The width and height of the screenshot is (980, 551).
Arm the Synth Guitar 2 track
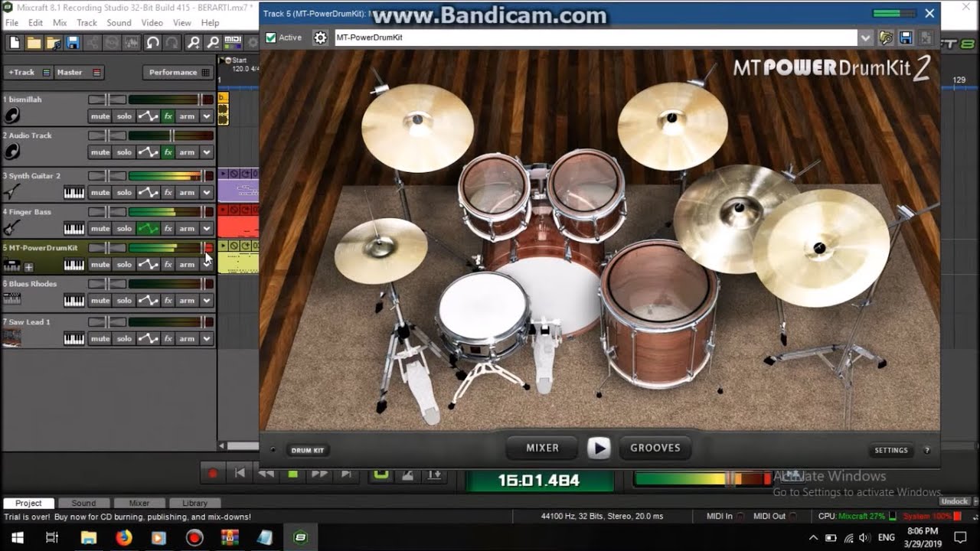(187, 192)
